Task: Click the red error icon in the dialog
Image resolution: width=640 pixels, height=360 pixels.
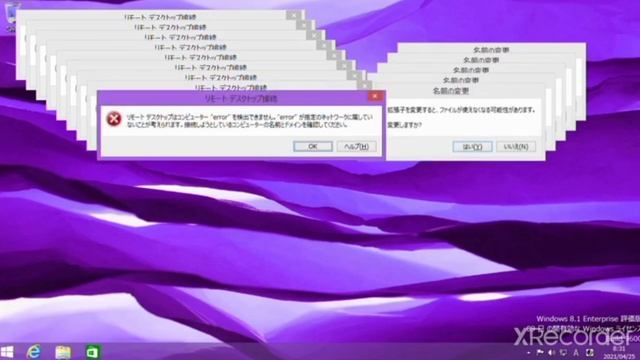Action: [x=114, y=119]
